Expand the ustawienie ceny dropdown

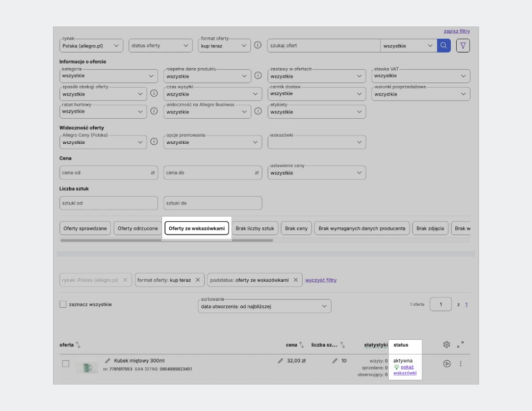316,172
